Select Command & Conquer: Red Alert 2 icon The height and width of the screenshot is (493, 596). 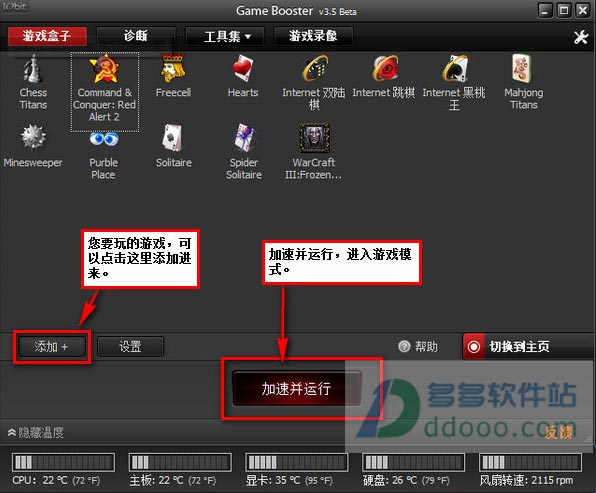coord(104,69)
